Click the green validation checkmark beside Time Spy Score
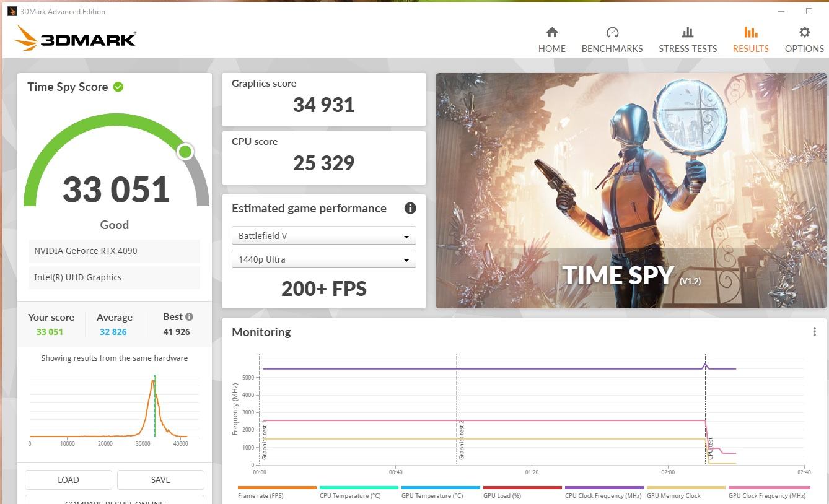This screenshot has height=504, width=829. tap(118, 87)
